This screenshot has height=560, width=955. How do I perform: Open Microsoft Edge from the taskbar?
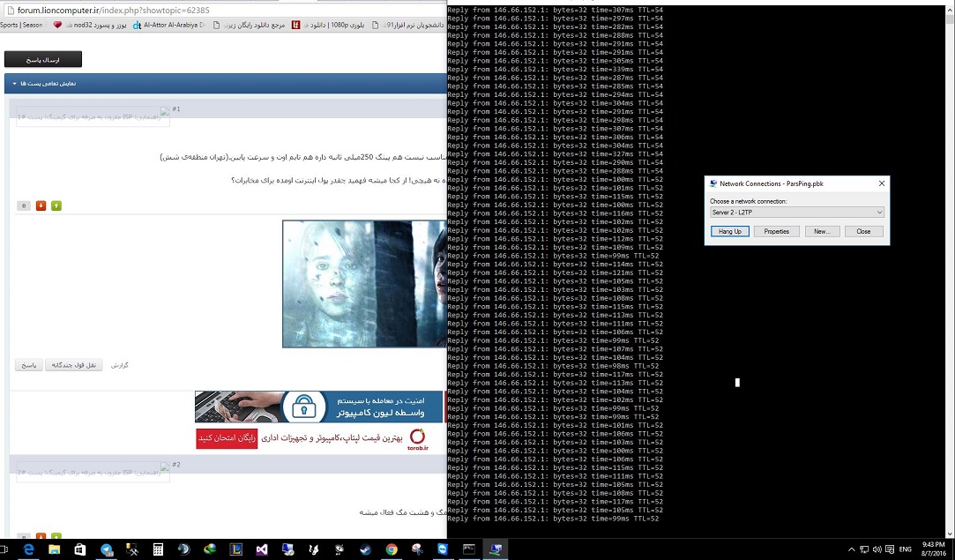(28, 549)
